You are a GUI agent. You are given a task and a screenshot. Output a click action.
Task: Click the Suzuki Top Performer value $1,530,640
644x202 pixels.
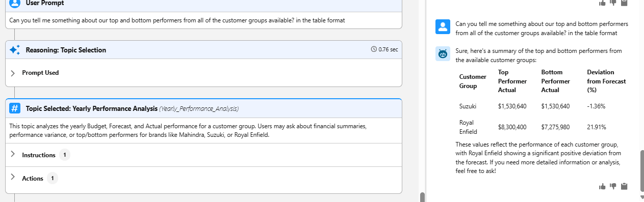point(512,106)
